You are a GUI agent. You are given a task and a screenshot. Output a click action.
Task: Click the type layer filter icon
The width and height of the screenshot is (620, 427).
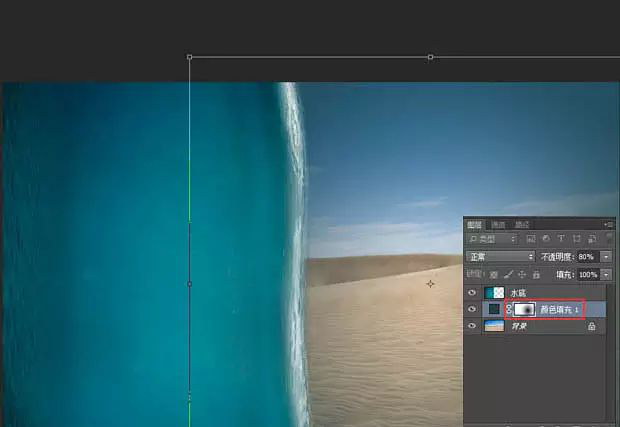(x=560, y=240)
